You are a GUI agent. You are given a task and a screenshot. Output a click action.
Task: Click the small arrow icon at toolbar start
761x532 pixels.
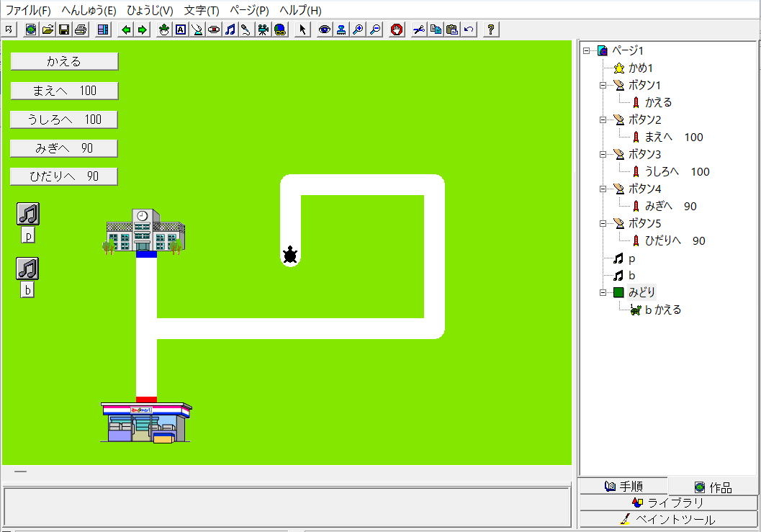pos(9,30)
